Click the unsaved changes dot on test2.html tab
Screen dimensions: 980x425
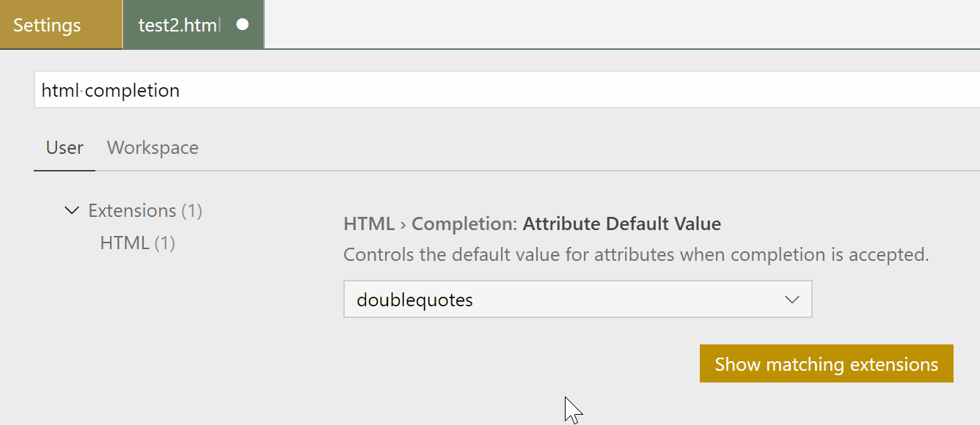point(243,24)
